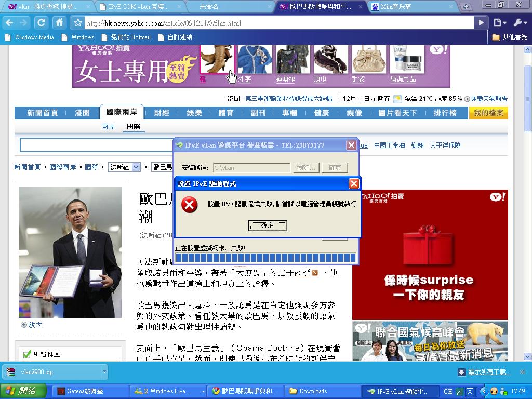Open the wrench settings menu
This screenshot has height=399, width=532.
(519, 23)
